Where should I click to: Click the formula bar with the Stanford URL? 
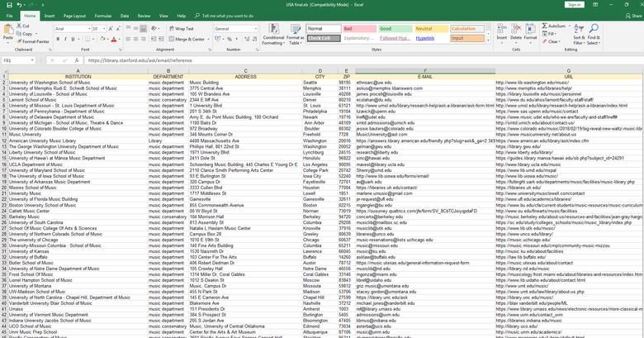coord(363,60)
